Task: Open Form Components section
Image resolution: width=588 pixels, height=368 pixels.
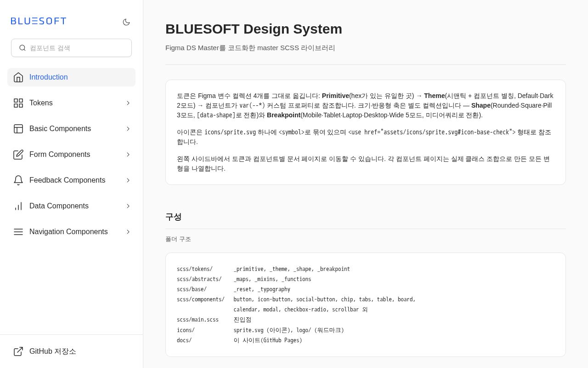Action: coord(71,155)
